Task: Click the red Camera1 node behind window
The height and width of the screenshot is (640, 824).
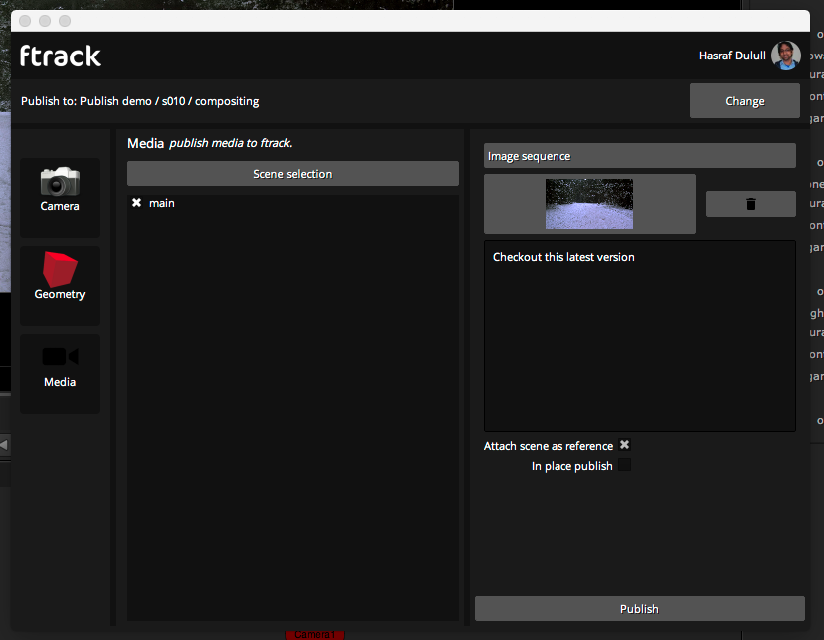Action: (315, 635)
